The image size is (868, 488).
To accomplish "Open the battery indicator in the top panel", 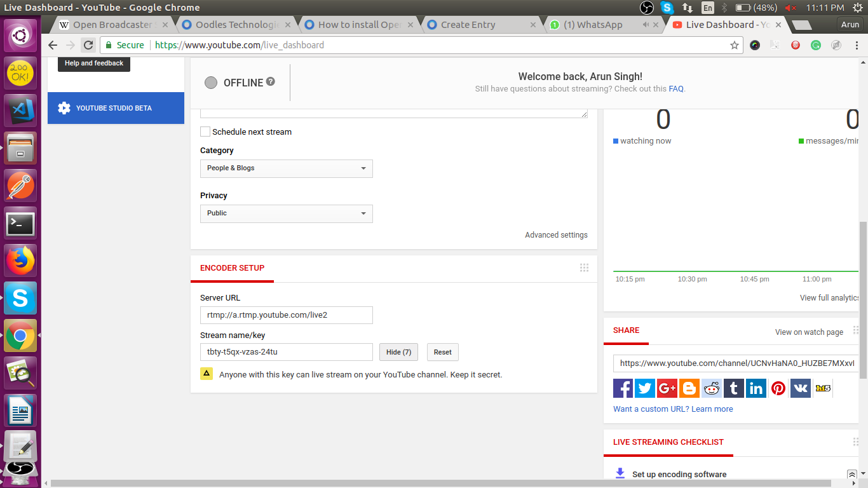I will (756, 8).
